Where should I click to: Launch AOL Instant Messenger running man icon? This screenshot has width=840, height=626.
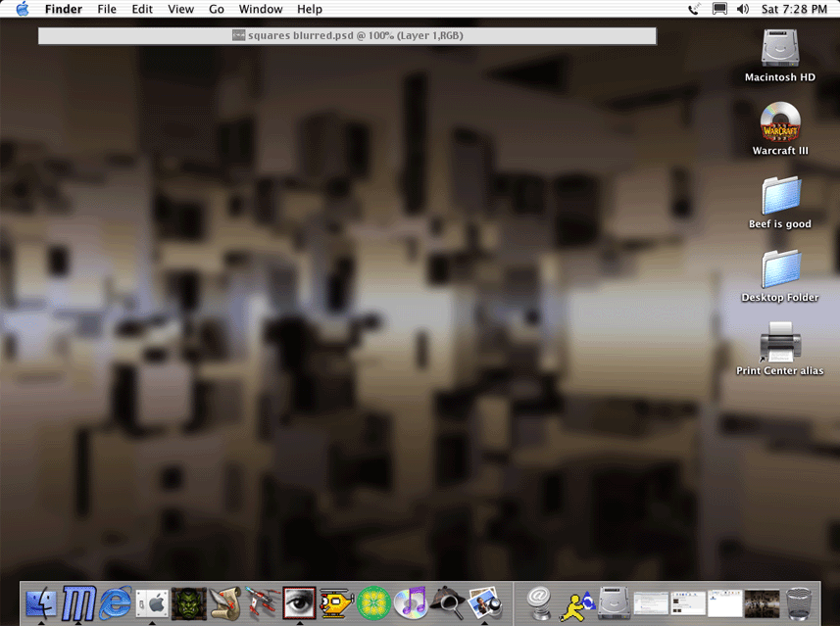pos(577,602)
